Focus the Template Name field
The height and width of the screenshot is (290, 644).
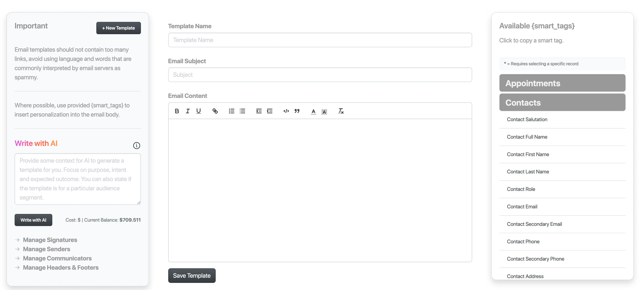pos(320,40)
